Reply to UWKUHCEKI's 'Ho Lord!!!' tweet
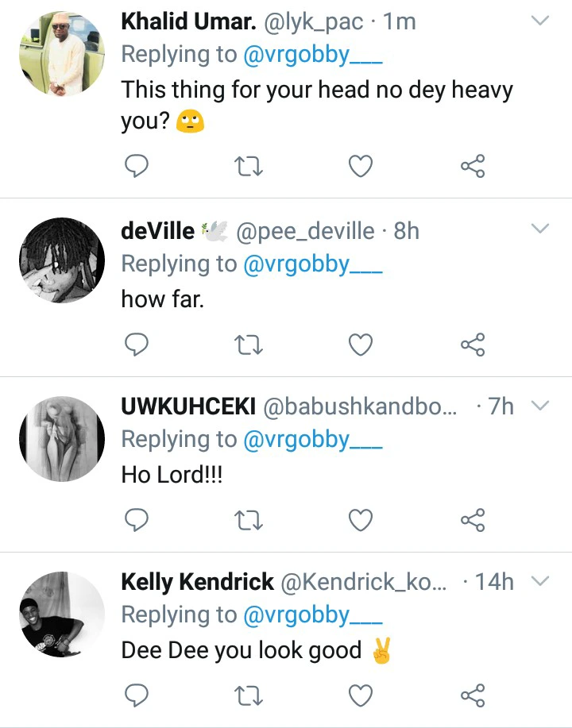This screenshot has width=572, height=728. pyautogui.click(x=137, y=519)
